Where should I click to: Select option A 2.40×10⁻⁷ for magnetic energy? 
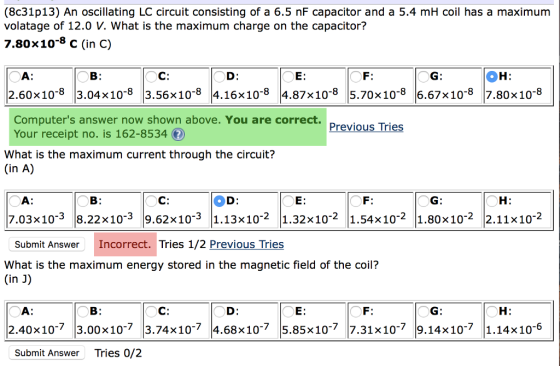tap(15, 312)
